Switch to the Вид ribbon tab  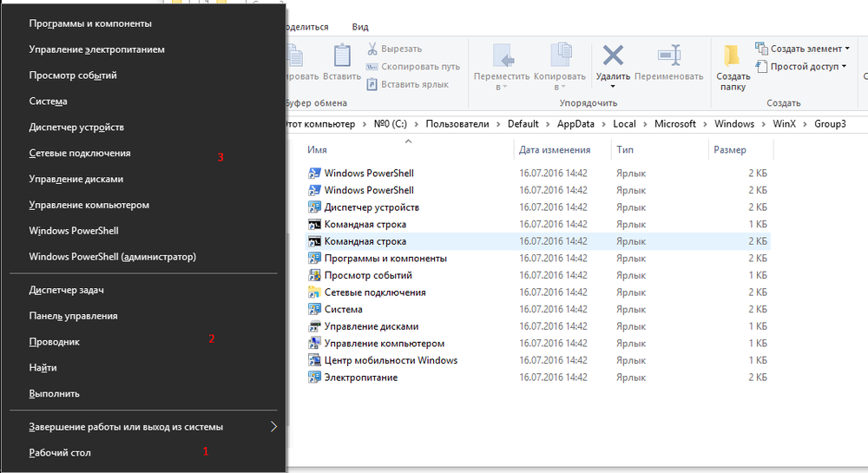[x=360, y=27]
